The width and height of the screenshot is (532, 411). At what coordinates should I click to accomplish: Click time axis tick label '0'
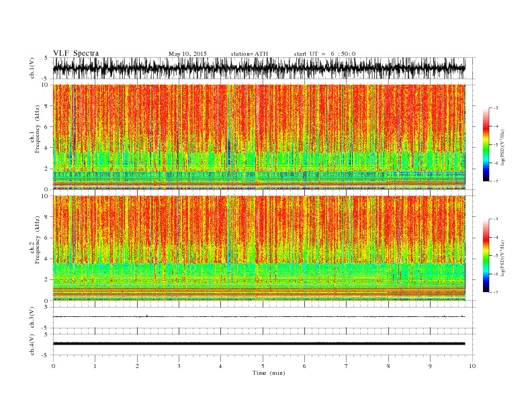[53, 366]
